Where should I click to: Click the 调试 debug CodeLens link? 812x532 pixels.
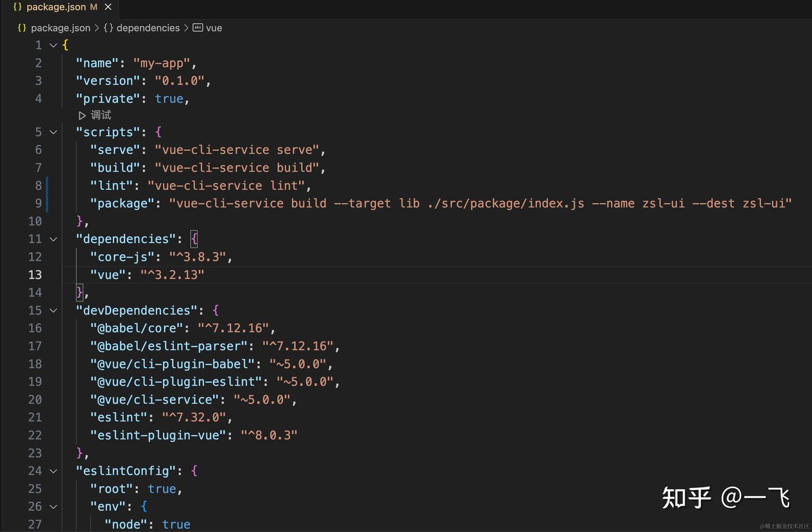[x=101, y=116]
